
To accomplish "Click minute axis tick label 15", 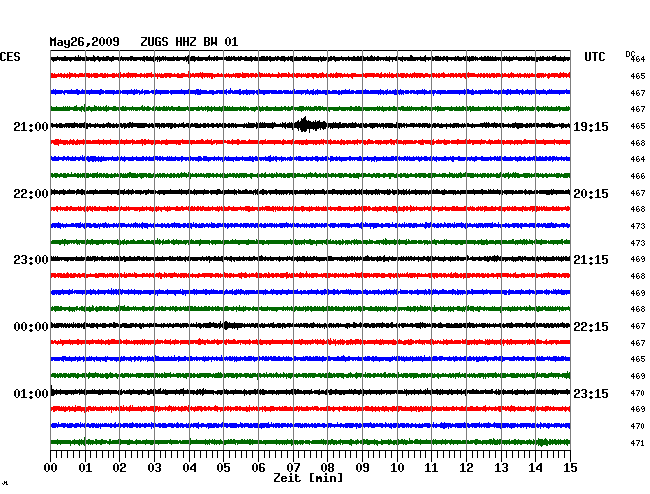I will 570,467.
